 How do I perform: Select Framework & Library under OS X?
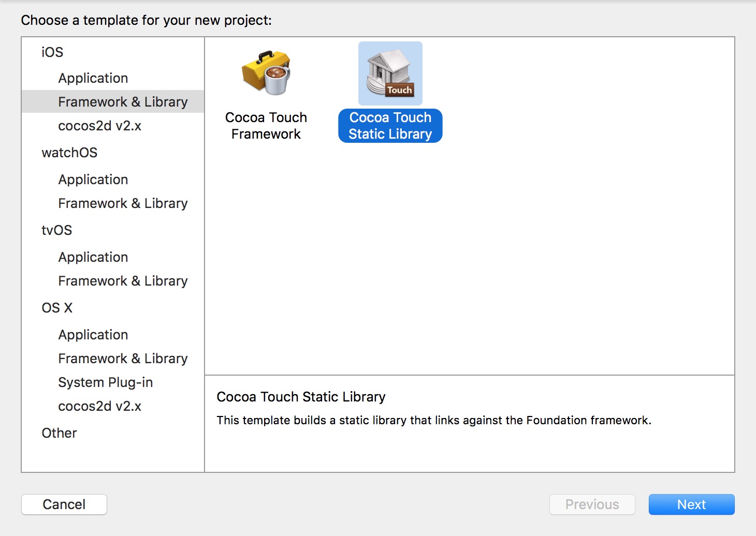point(123,359)
